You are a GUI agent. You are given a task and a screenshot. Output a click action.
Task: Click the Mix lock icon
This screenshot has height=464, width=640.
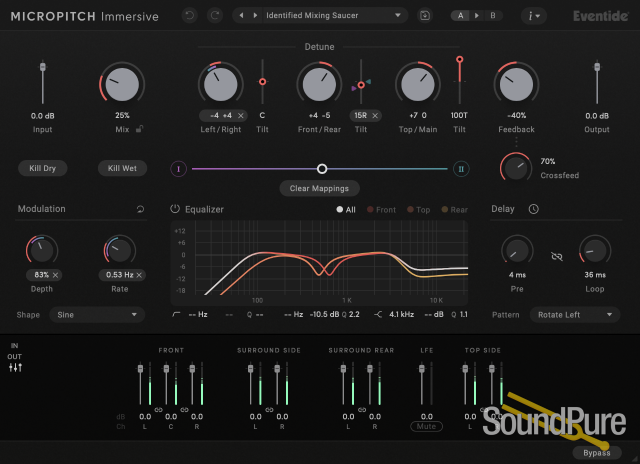point(138,129)
